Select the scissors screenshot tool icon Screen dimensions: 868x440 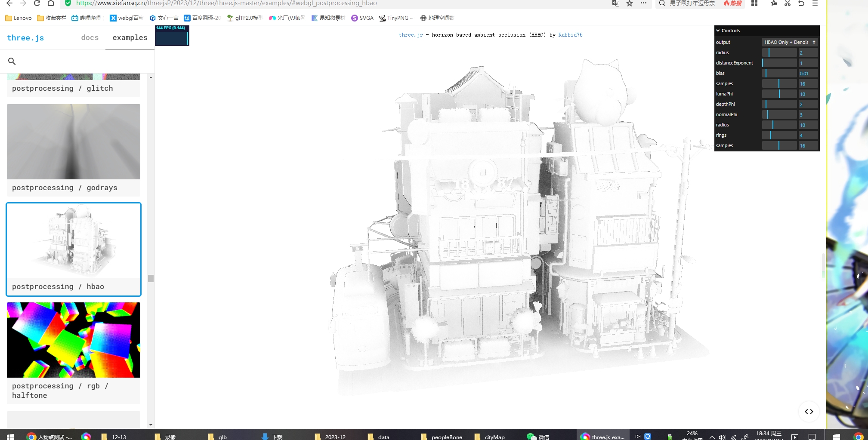[788, 3]
